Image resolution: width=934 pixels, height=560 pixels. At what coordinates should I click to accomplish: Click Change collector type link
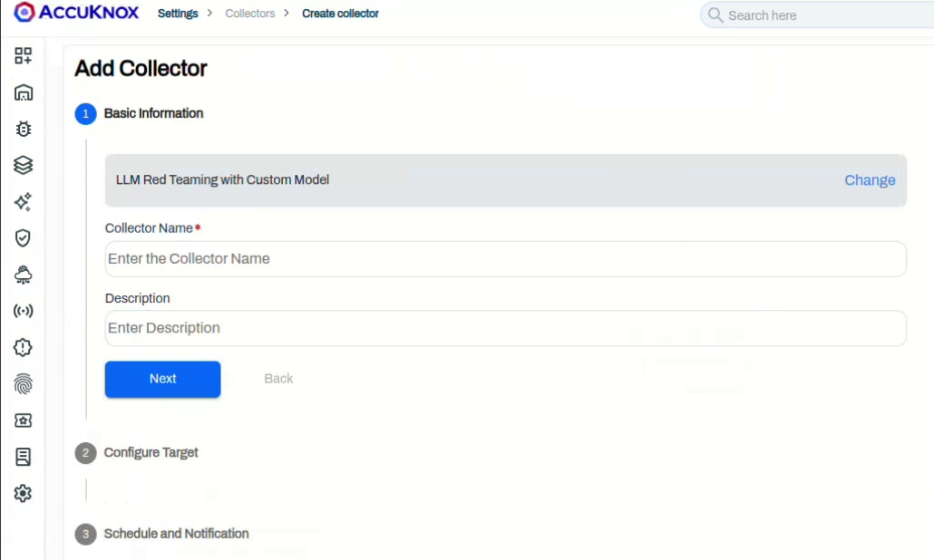pos(870,180)
